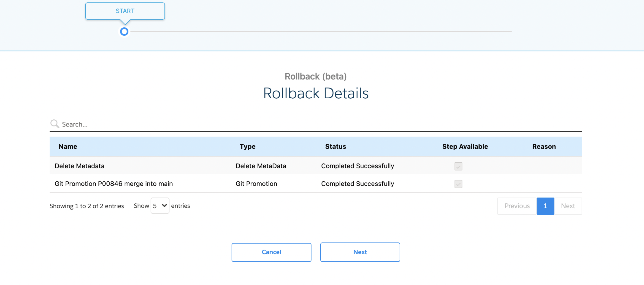Click the START progress marker circle
Viewport: 644px width, 285px height.
124,32
